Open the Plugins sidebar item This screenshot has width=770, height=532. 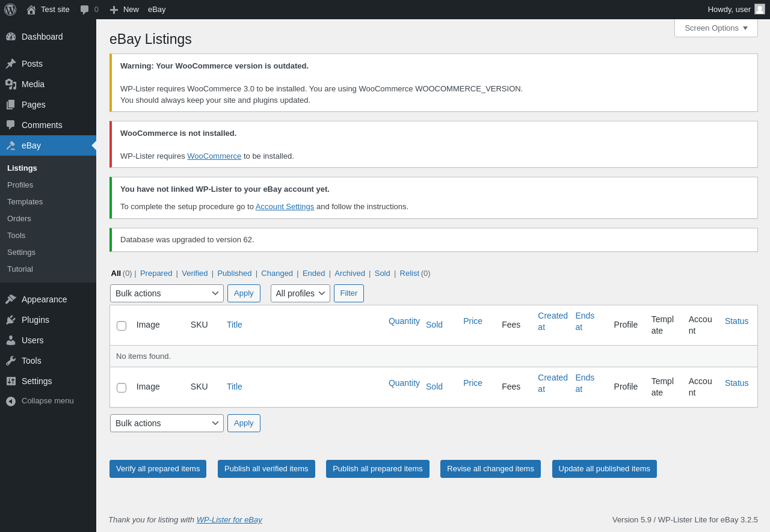35,320
